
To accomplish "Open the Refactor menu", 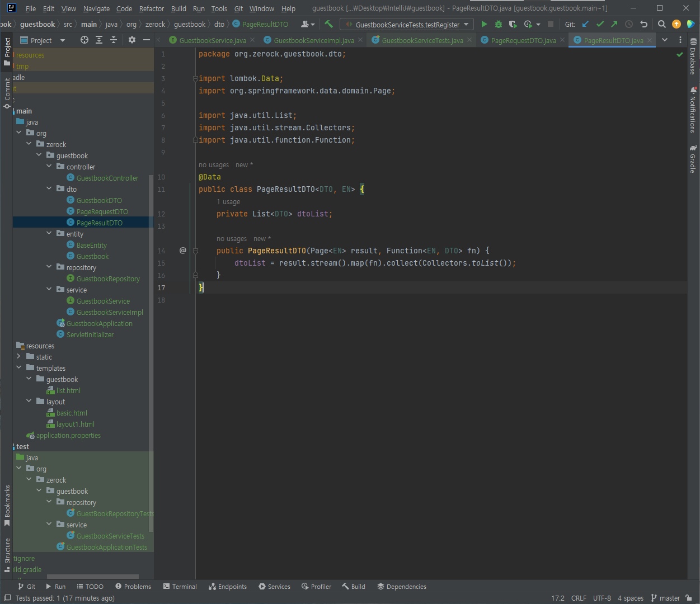I will point(152,8).
